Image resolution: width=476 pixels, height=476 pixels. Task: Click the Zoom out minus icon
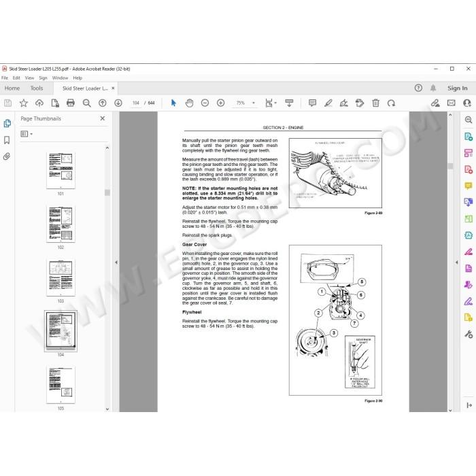(205, 103)
